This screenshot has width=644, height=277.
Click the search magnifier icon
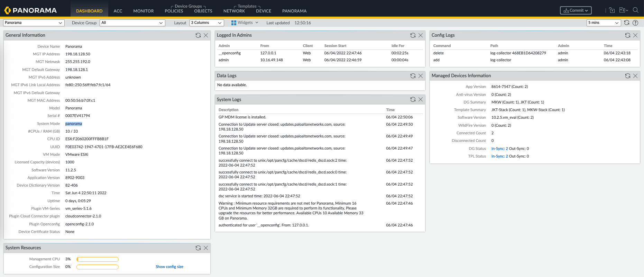click(x=635, y=10)
